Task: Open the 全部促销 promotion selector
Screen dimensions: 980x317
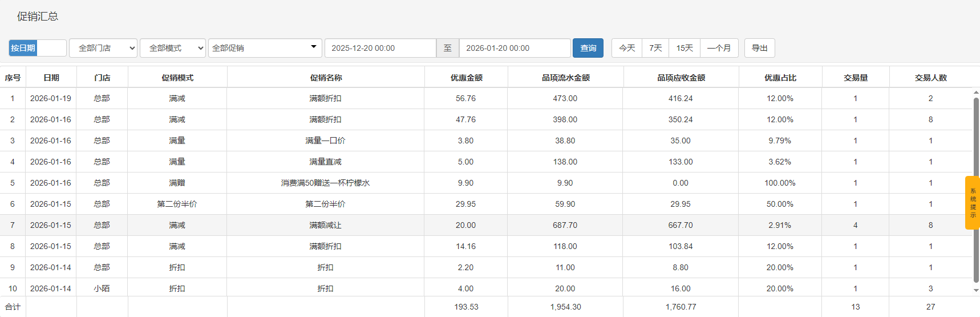Action: tap(265, 48)
